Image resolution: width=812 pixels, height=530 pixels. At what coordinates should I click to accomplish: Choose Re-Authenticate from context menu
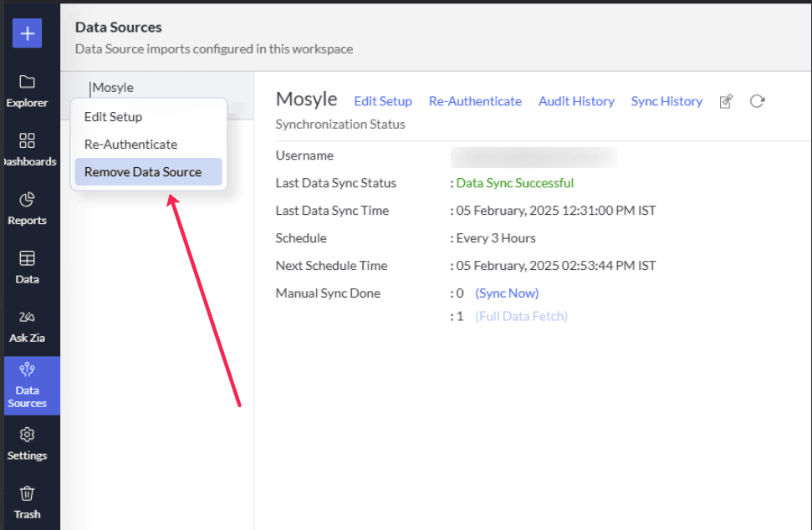click(x=130, y=145)
